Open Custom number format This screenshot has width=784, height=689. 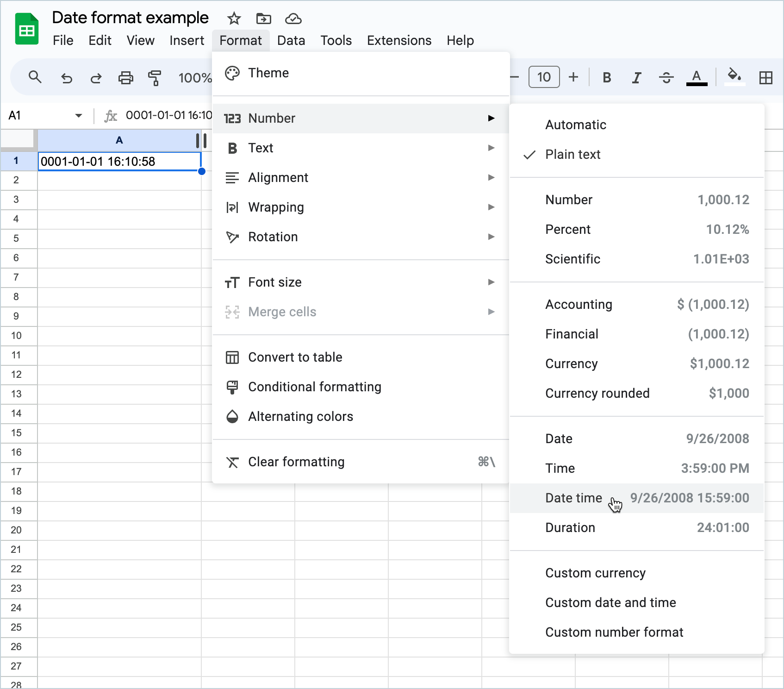click(637, 633)
